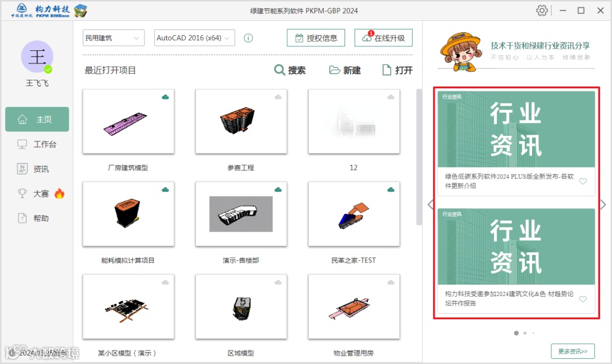Click the cloud icon on 厂房建筑模型 card

pos(165,97)
